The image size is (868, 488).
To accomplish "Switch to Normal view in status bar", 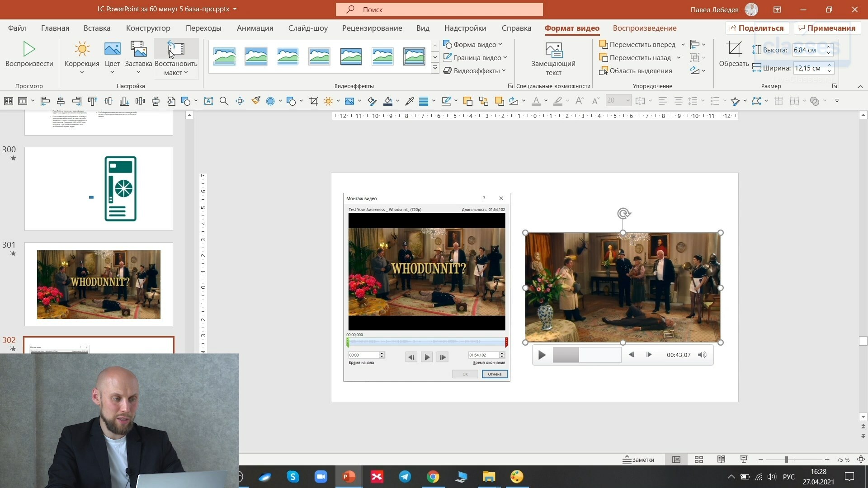I will (x=676, y=460).
